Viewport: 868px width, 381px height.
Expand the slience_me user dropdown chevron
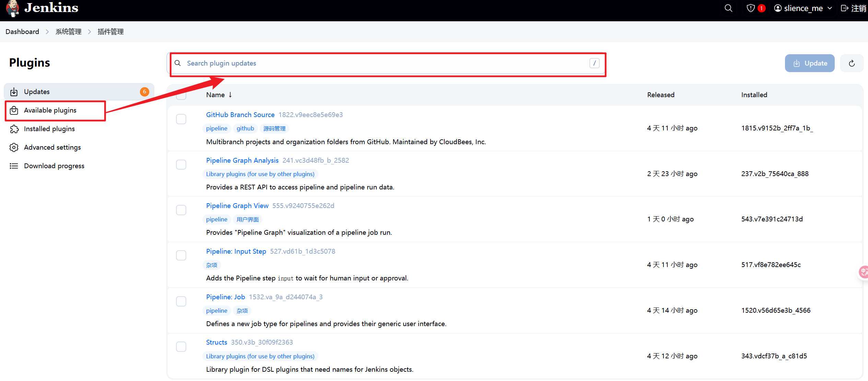[x=830, y=8]
